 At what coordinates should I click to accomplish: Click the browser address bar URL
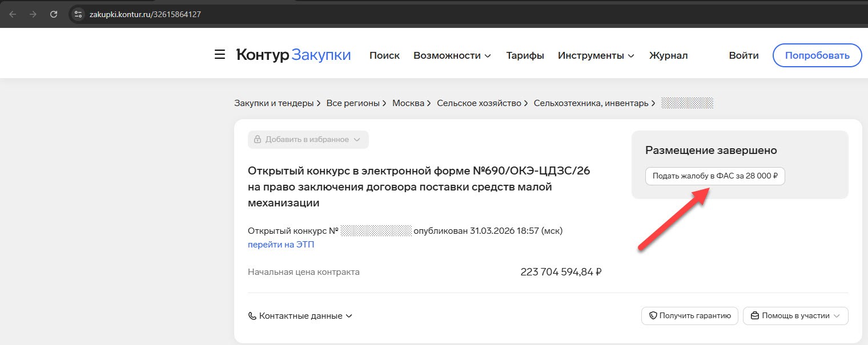(145, 14)
